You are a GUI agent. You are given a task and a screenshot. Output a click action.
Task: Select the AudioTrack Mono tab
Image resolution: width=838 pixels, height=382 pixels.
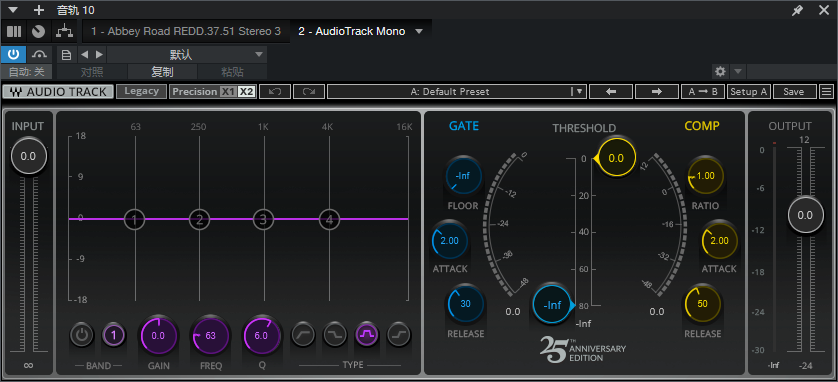(351, 32)
